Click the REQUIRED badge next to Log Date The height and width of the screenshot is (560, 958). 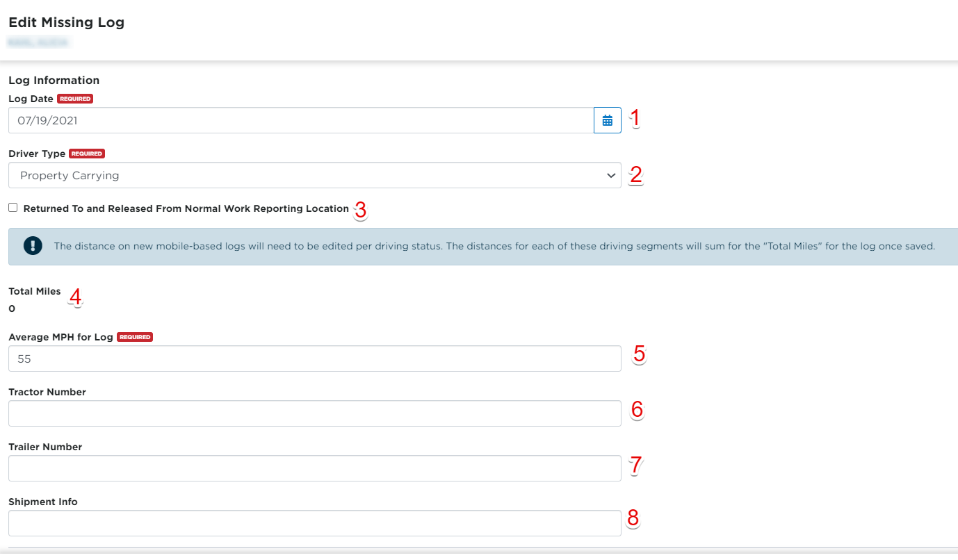coord(75,99)
